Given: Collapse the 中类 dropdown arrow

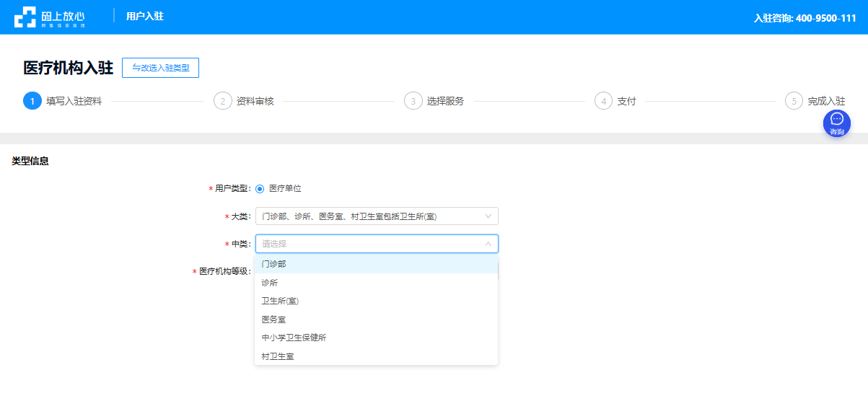Looking at the screenshot, I should 488,244.
